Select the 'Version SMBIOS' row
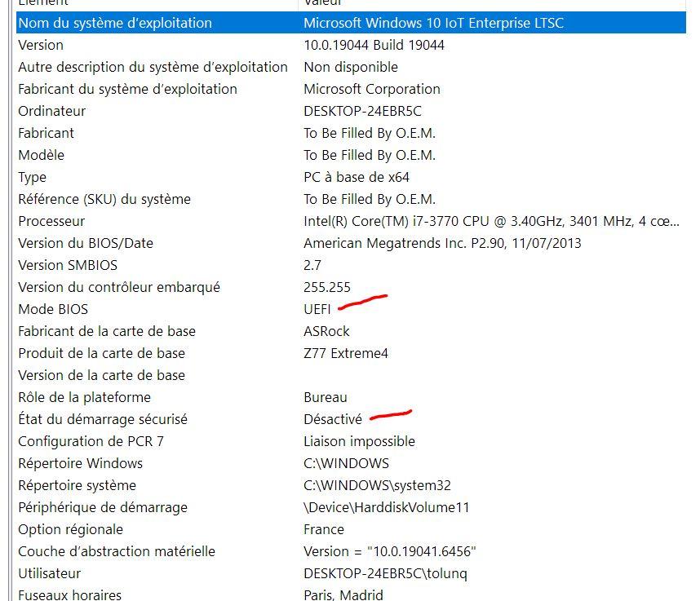700x601 pixels. coord(68,265)
